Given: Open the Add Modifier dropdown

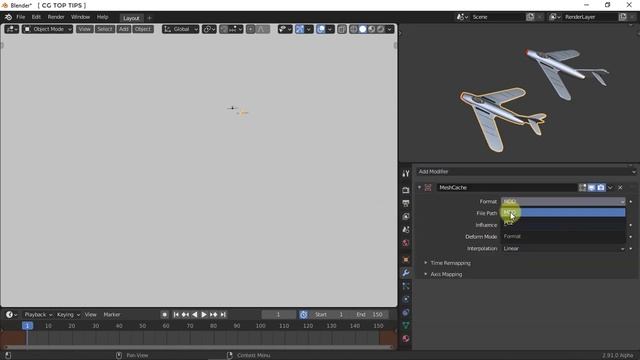Looking at the screenshot, I should pos(526,172).
